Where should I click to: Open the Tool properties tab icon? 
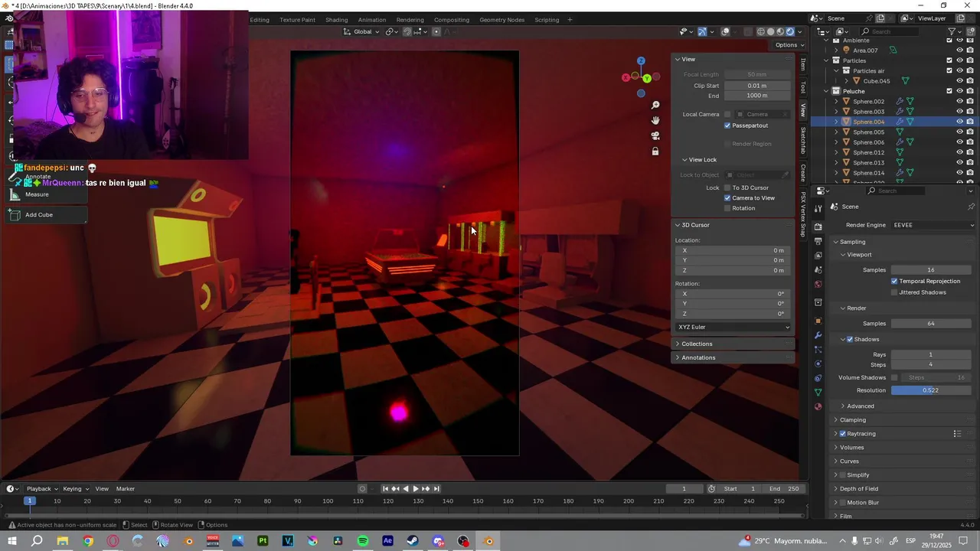818,207
